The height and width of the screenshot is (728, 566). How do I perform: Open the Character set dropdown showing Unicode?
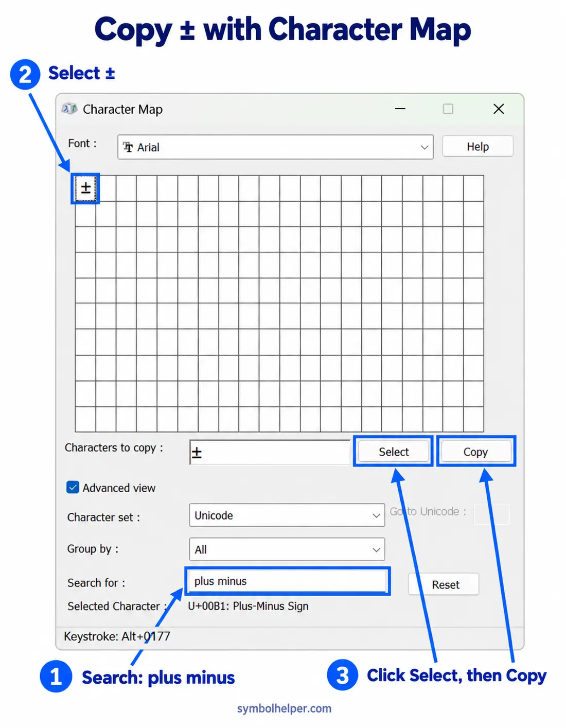point(287,515)
